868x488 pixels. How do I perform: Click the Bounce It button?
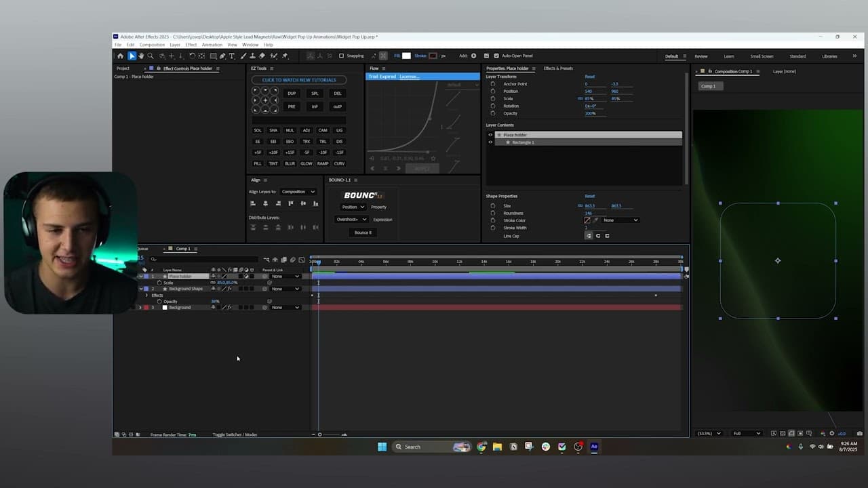point(362,232)
